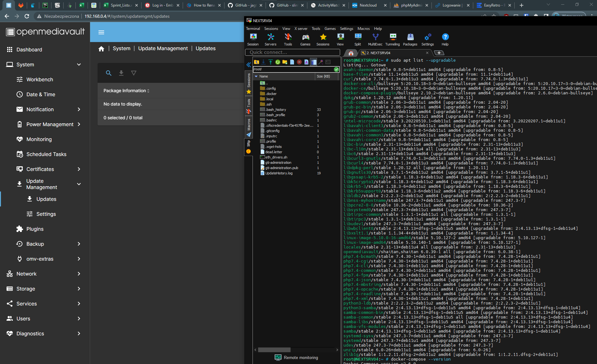Open the Packages manager icon
The image size is (597, 364).
[410, 40]
